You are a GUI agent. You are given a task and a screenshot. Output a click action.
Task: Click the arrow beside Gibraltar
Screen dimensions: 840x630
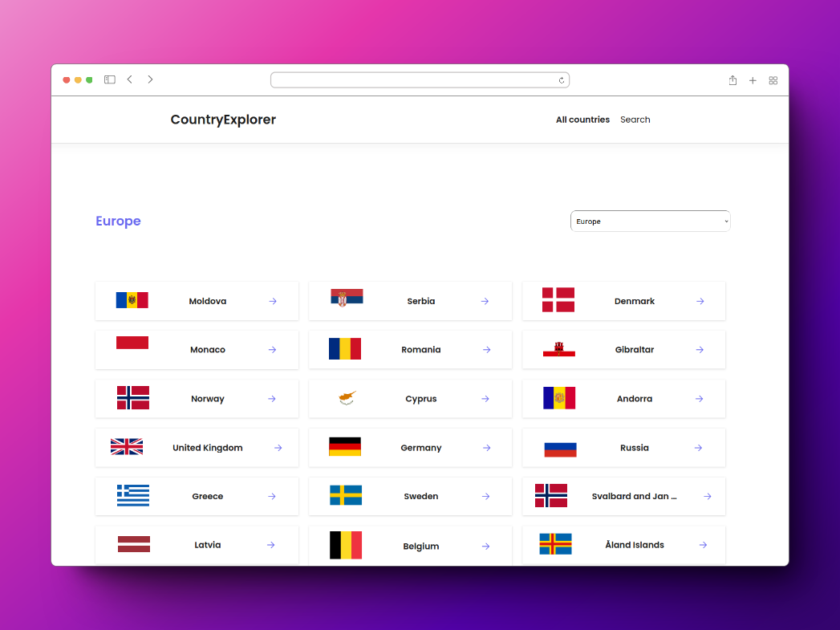pos(700,350)
